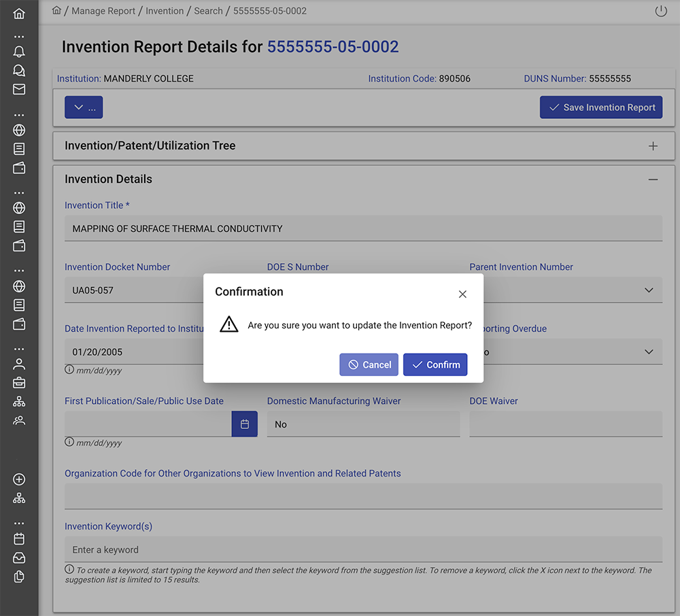Open the chat bubbles icon in the sidebar
The image size is (680, 616).
(x=19, y=70)
